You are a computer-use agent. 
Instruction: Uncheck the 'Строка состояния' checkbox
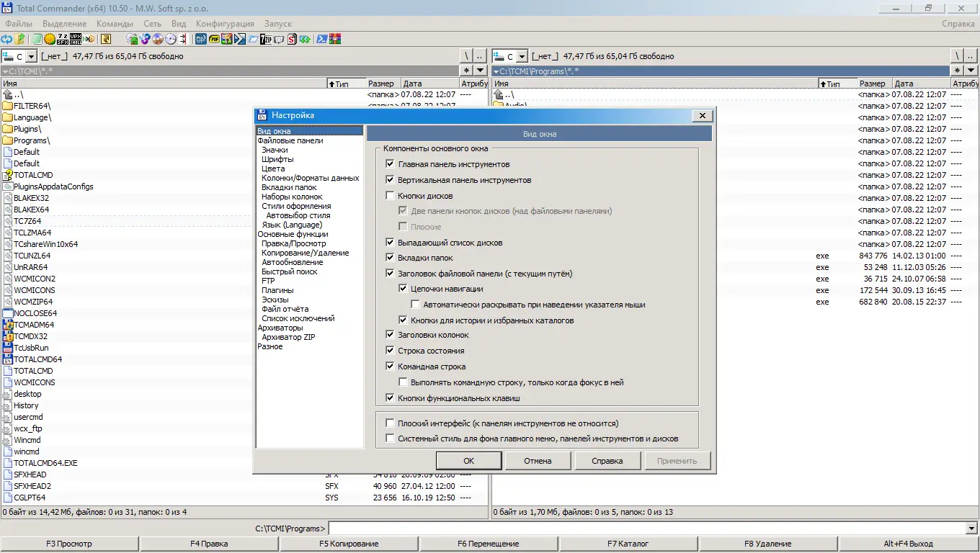[391, 351]
